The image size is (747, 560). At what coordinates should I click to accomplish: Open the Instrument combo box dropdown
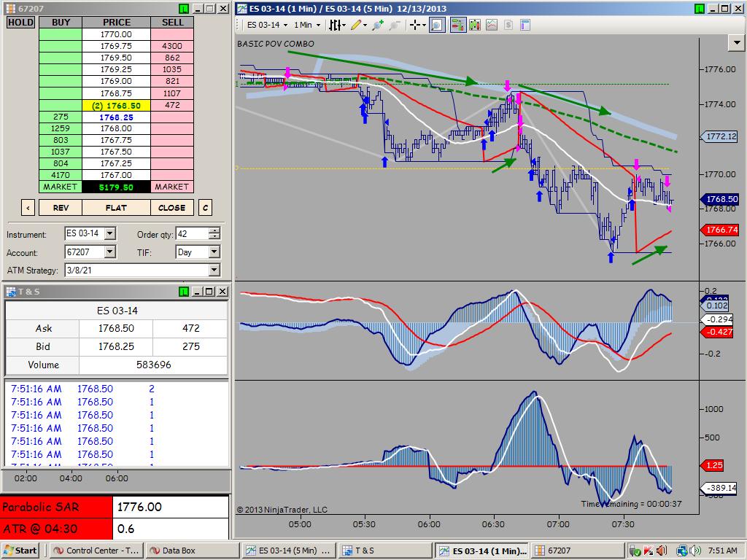pyautogui.click(x=110, y=233)
